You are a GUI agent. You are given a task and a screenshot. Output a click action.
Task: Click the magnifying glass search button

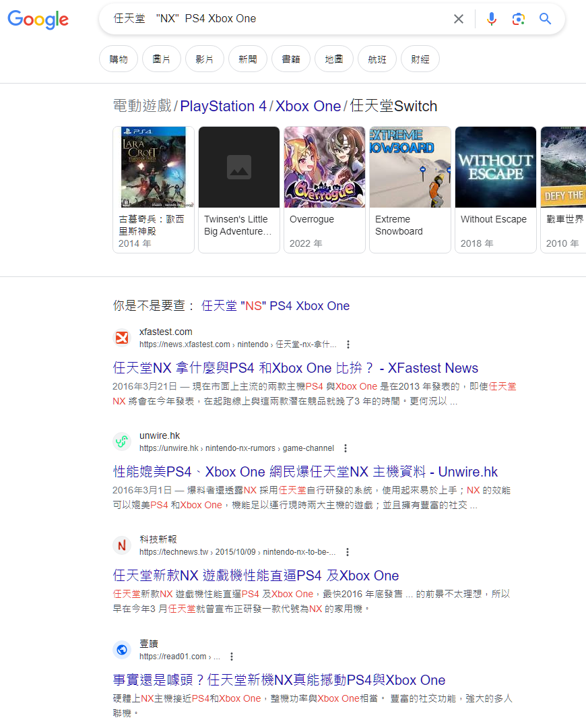click(545, 19)
